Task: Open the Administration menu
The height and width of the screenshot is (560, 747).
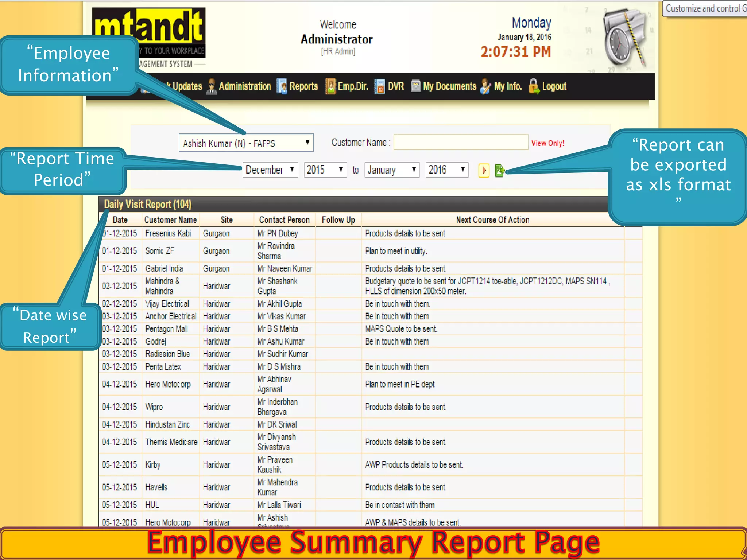Action: click(245, 86)
